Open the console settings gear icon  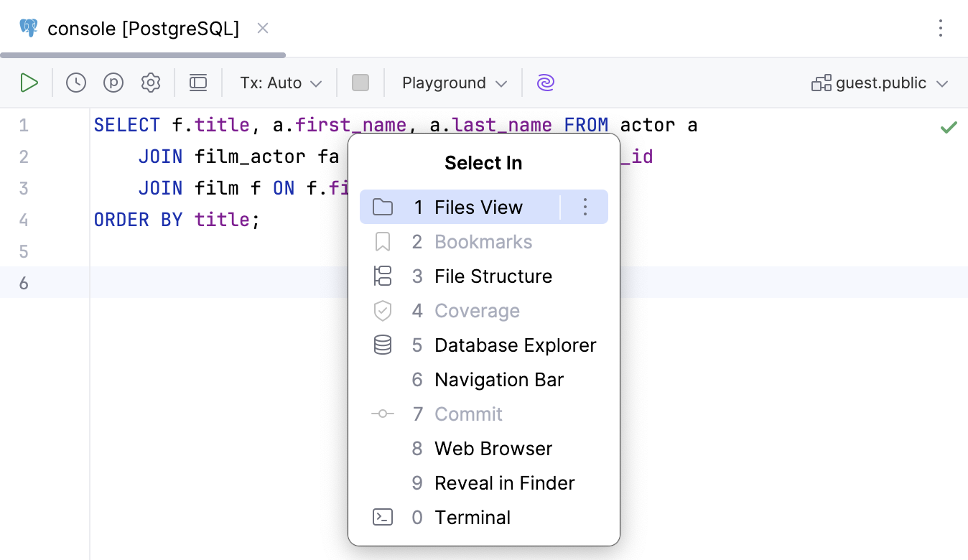click(x=151, y=82)
